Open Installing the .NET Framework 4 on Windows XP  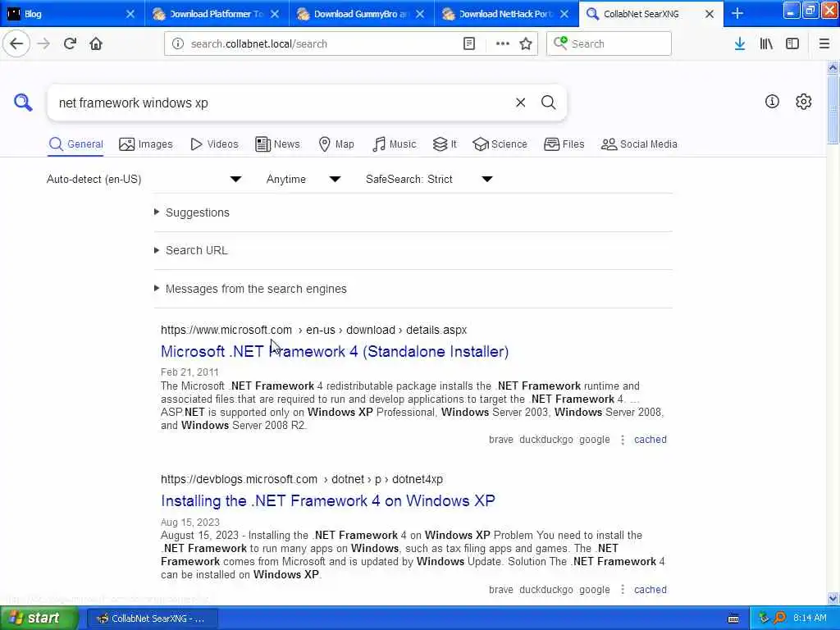[327, 501]
